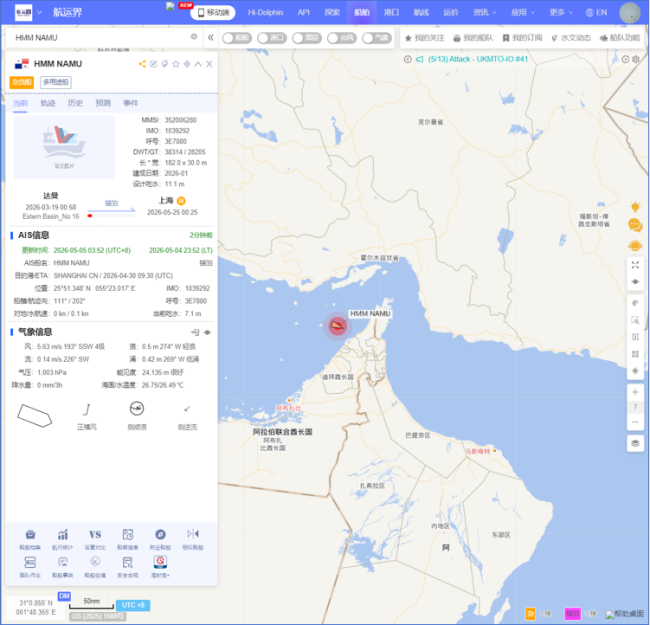The image size is (650, 625).
Task: Open the 船期信息 schedule tool
Action: [128, 539]
